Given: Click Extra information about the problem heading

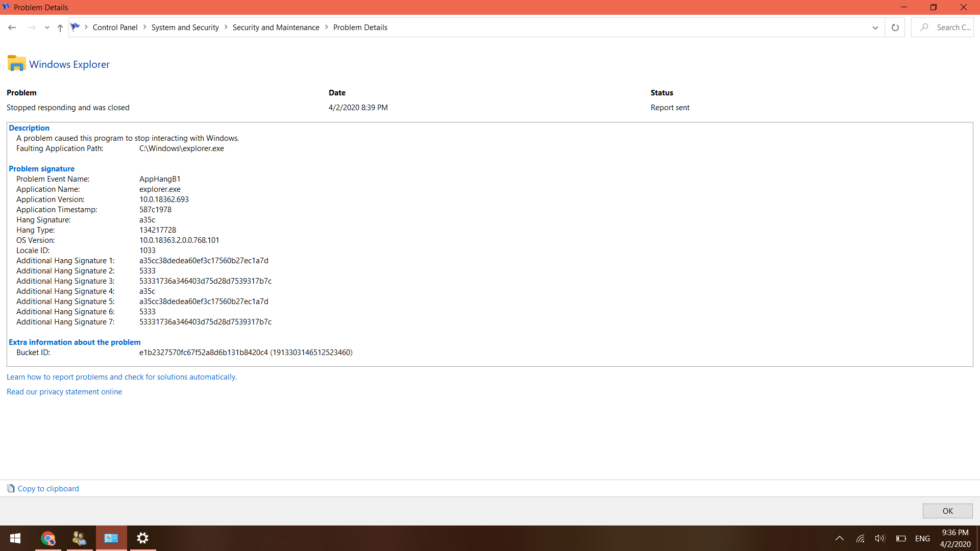Looking at the screenshot, I should (x=75, y=342).
